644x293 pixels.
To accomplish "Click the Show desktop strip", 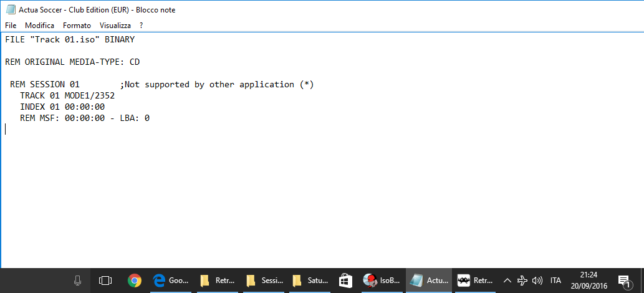I will pyautogui.click(x=642, y=281).
